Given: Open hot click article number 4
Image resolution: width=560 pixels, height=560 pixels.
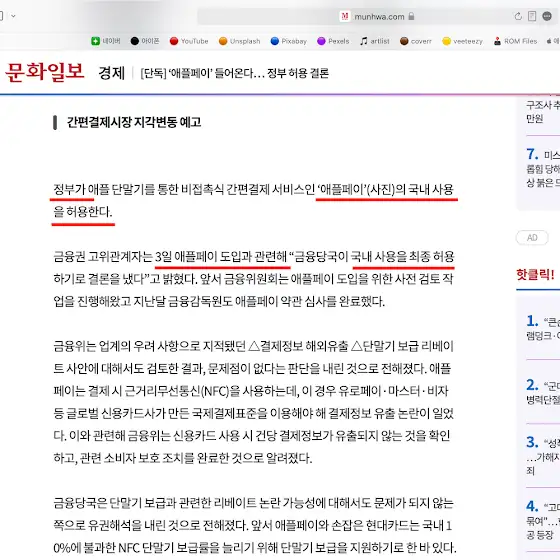Looking at the screenshot, I should coord(543,520).
